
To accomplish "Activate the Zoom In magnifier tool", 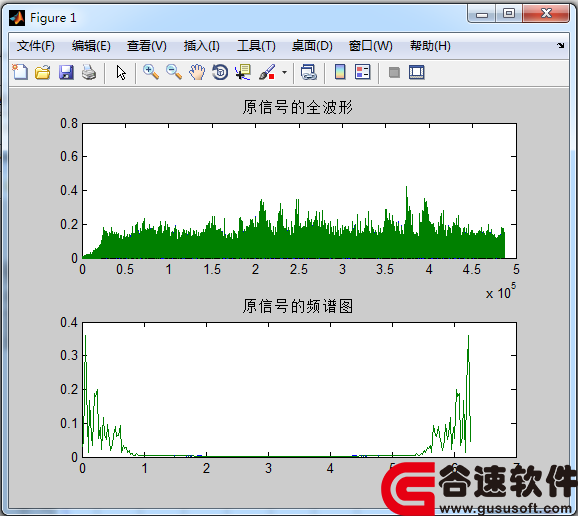I will (x=151, y=72).
